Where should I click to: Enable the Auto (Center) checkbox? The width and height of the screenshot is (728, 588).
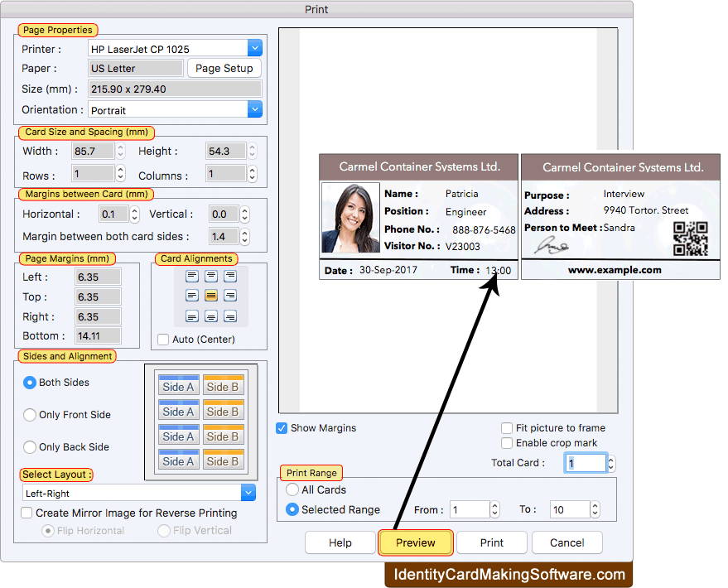tap(163, 340)
